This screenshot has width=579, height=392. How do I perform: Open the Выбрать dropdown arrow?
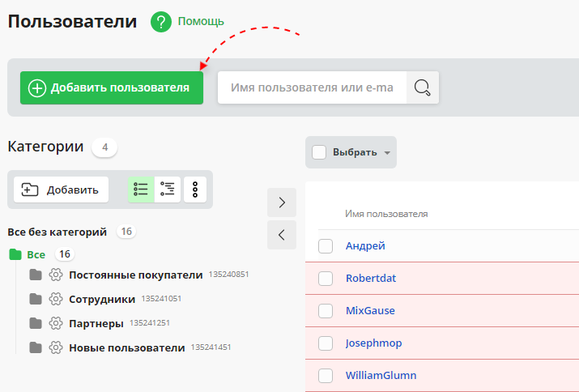click(387, 153)
